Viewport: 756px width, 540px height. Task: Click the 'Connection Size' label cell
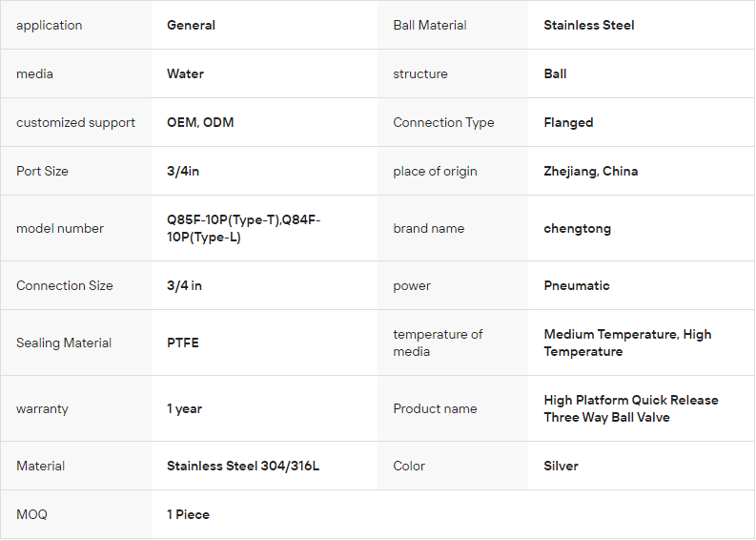pyautogui.click(x=64, y=286)
